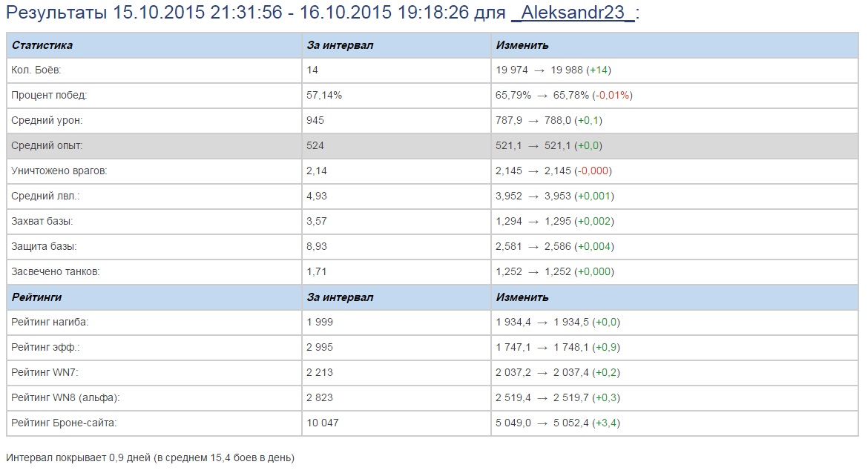Click the Интервал покрывает footer text
This screenshot has height=476, width=868.
[x=150, y=458]
